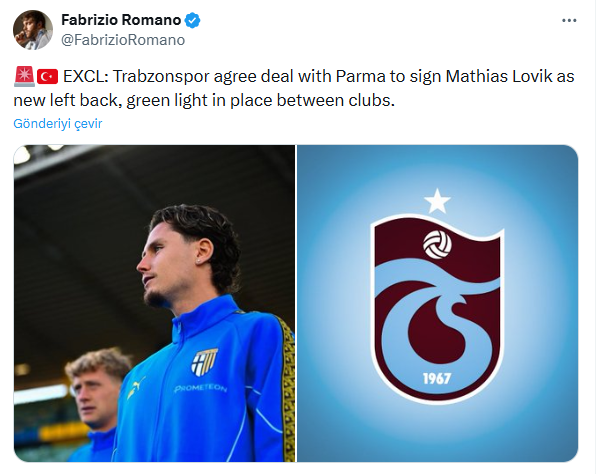Click the 1967 year on the crest
This screenshot has height=474, width=596.
[x=437, y=379]
